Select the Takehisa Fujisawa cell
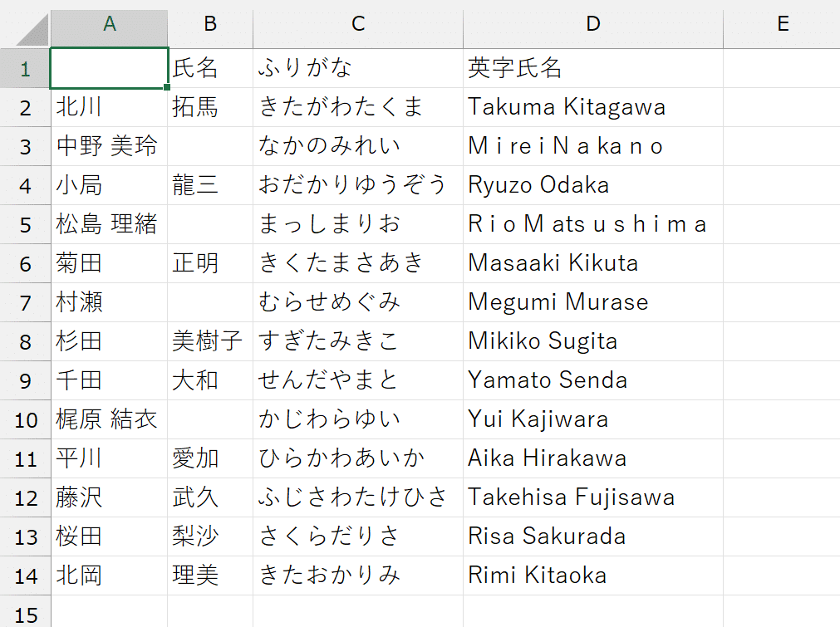Image resolution: width=840 pixels, height=627 pixels. tap(592, 497)
